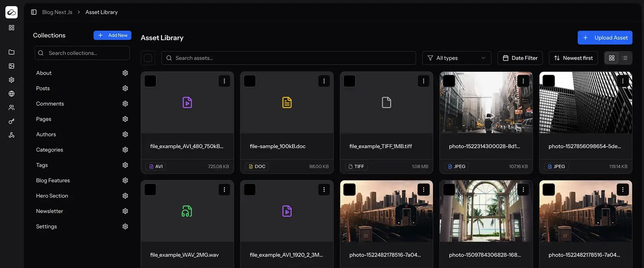Click the TIFF type badge

(x=356, y=167)
